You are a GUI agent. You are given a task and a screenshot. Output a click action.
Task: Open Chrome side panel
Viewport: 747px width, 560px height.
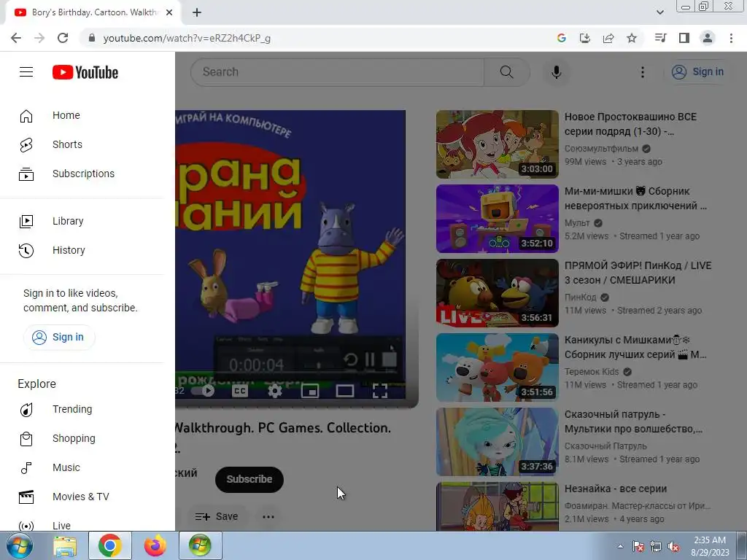coord(684,38)
